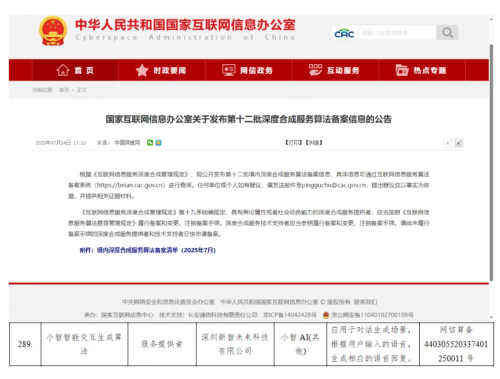Screen dimensions: 500x379
Task: Increase font size with large A icon
Action: coord(459,143)
